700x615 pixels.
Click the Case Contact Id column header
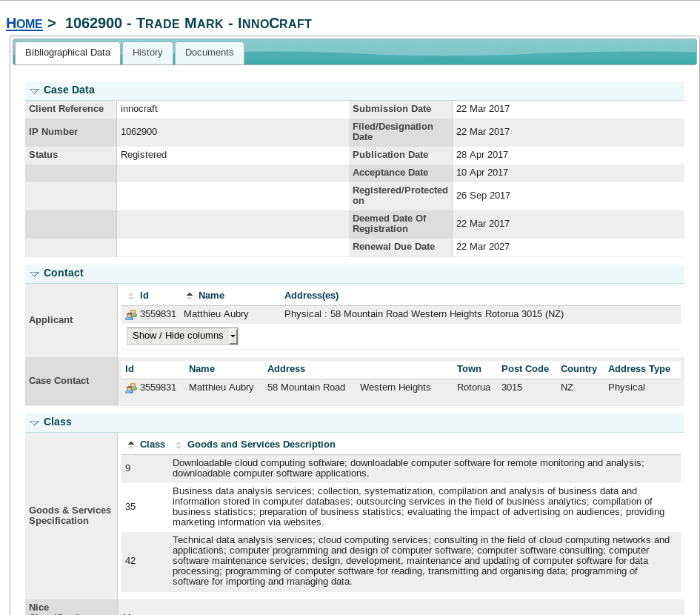130,369
